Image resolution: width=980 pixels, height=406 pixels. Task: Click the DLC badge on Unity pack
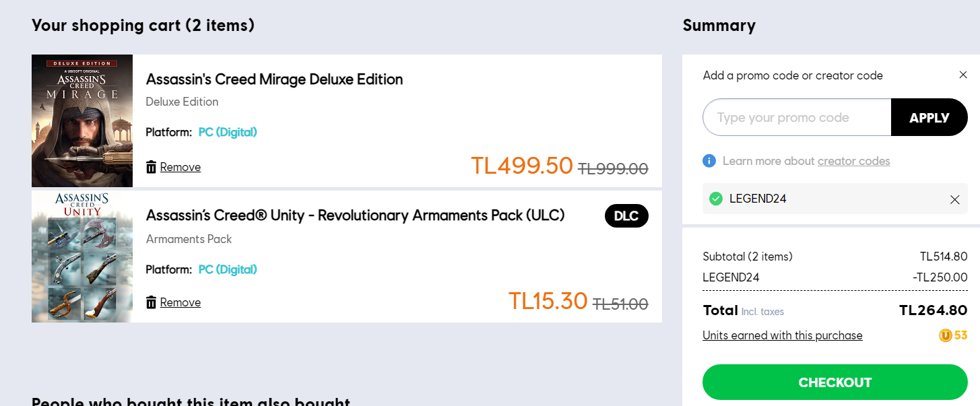(x=626, y=216)
